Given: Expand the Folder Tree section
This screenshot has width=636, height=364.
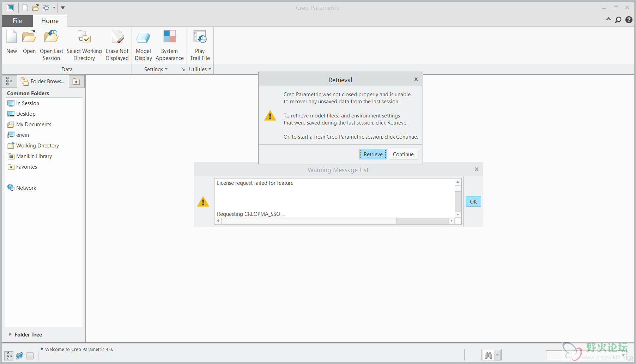Looking at the screenshot, I should click(10, 334).
